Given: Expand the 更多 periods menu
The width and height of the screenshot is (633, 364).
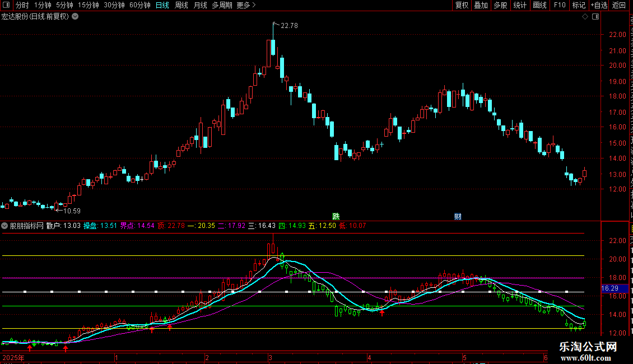Looking at the screenshot, I should click(246, 5).
